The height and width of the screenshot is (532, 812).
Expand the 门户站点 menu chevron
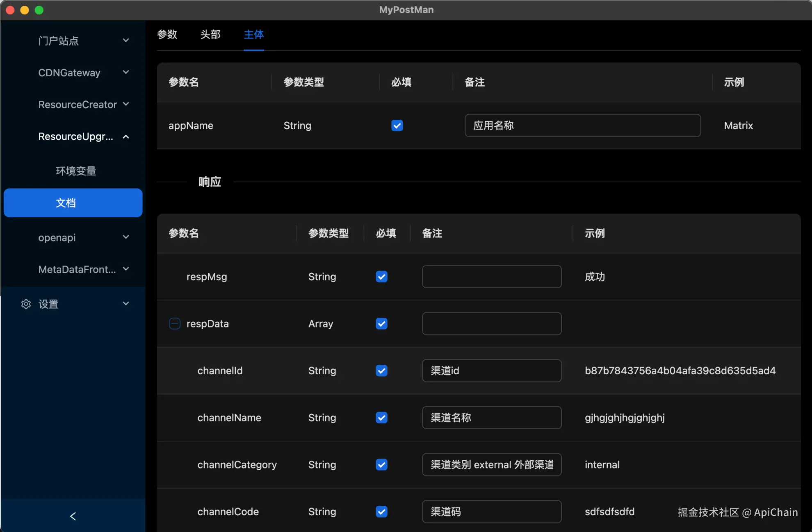pyautogui.click(x=126, y=41)
